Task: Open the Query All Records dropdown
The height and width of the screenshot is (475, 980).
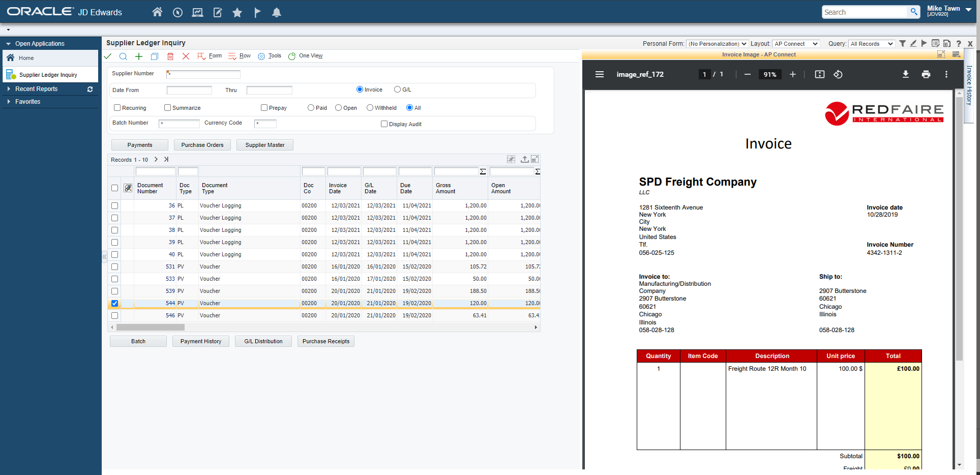Action: [872, 44]
